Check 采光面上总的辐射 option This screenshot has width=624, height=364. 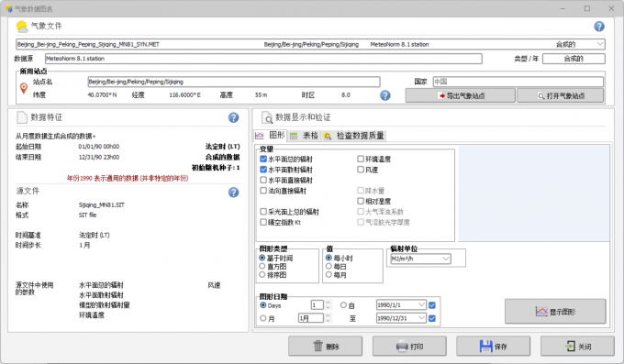pos(263,212)
